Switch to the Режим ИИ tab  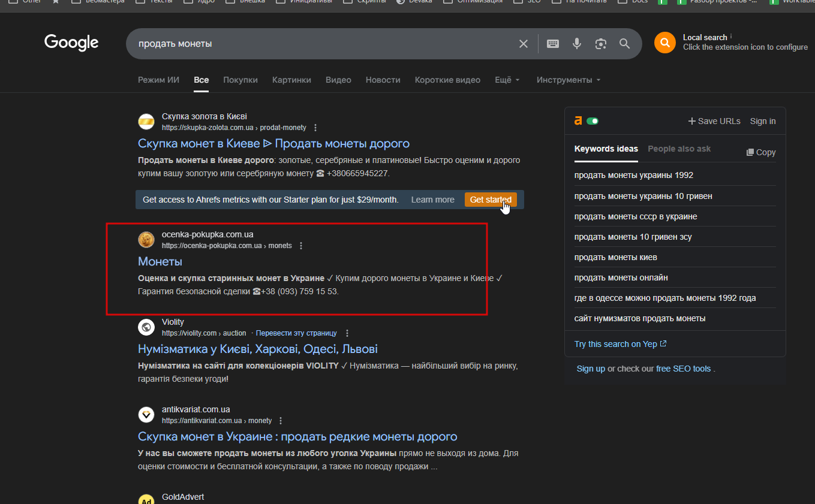coord(158,80)
